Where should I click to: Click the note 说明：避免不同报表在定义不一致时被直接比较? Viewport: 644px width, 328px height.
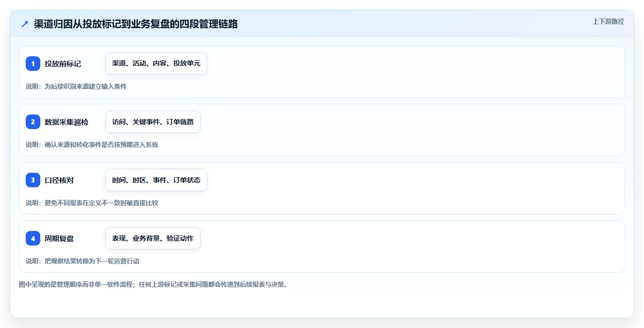(92, 203)
